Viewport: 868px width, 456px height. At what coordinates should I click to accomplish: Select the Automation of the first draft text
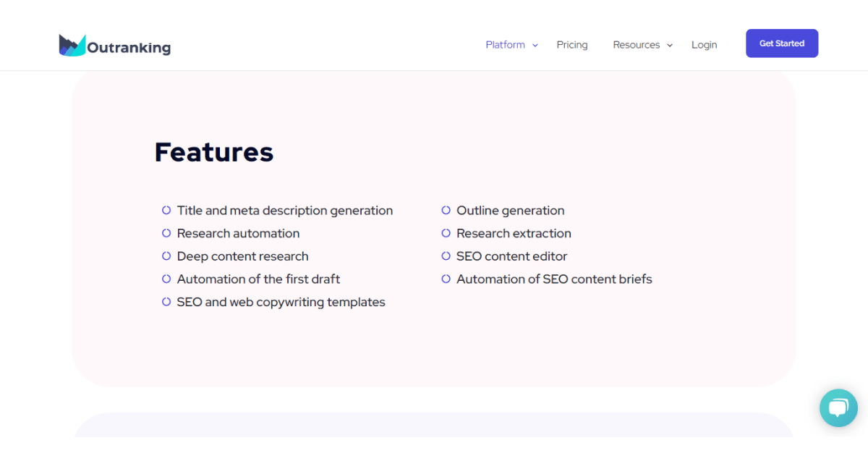pyautogui.click(x=258, y=279)
